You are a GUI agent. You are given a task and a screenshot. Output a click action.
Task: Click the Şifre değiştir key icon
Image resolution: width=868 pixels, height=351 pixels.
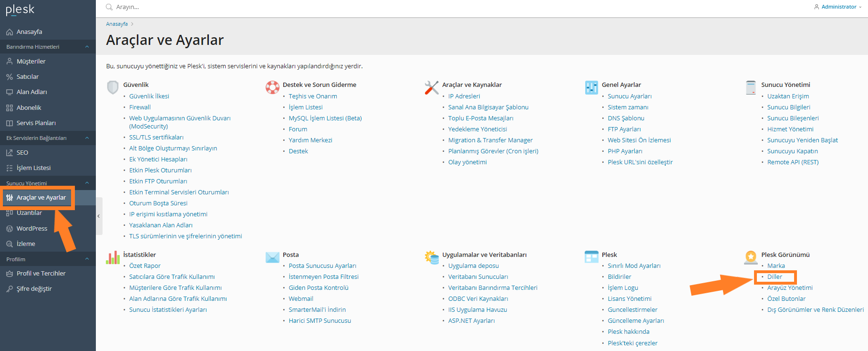click(x=10, y=289)
